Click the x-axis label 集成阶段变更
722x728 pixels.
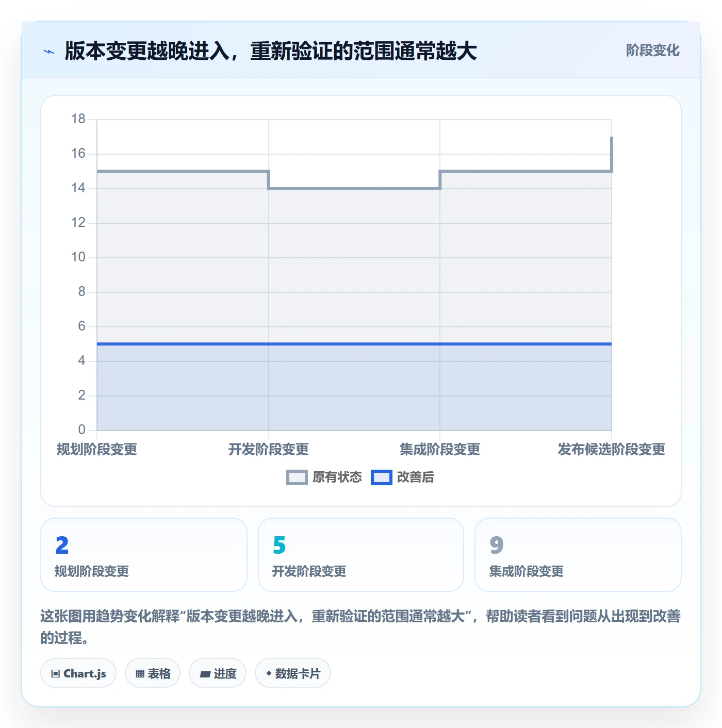point(440,450)
